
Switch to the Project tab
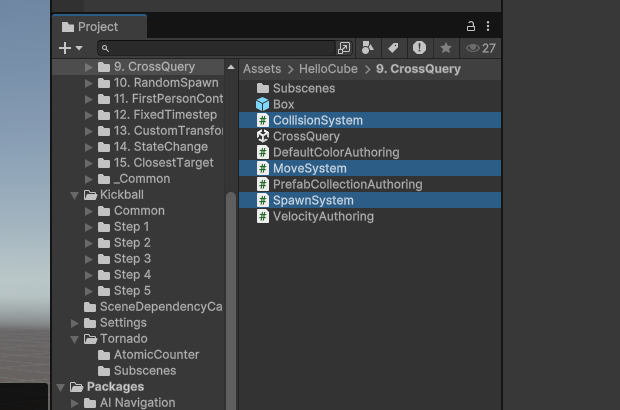[99, 26]
